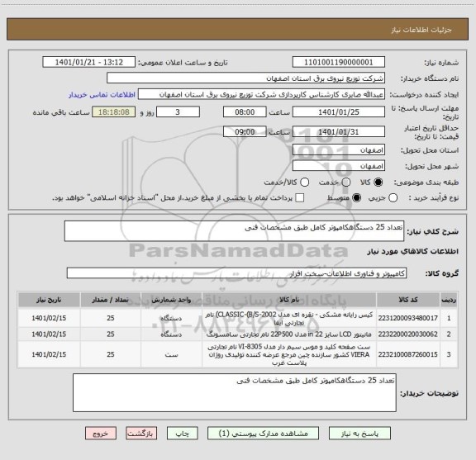Click the delivery province اصفهان field
The height and width of the screenshot is (460, 476).
pos(339,150)
